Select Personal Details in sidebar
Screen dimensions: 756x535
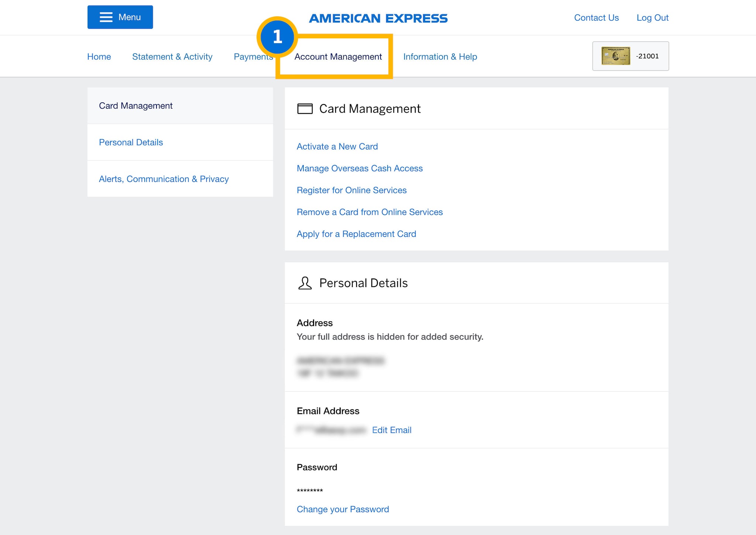click(x=131, y=142)
